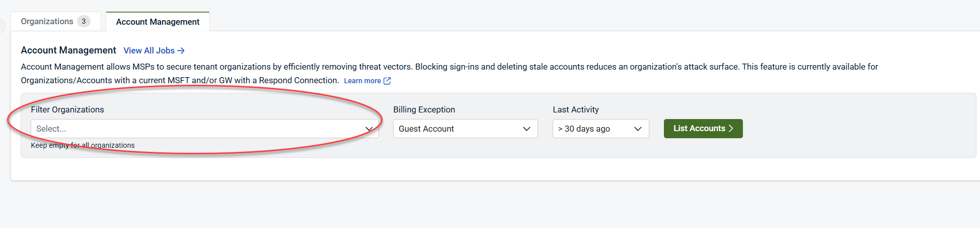
Task: Click the Filter Organizations field label
Action: [67, 109]
